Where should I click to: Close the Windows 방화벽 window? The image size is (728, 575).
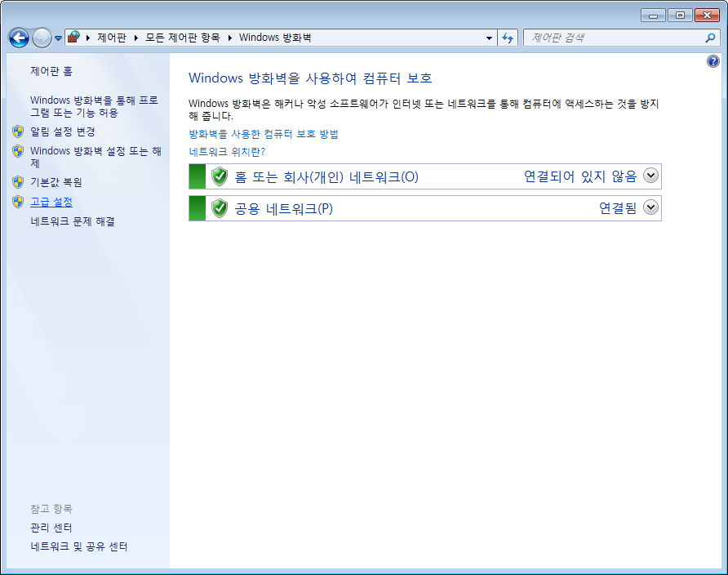707,16
